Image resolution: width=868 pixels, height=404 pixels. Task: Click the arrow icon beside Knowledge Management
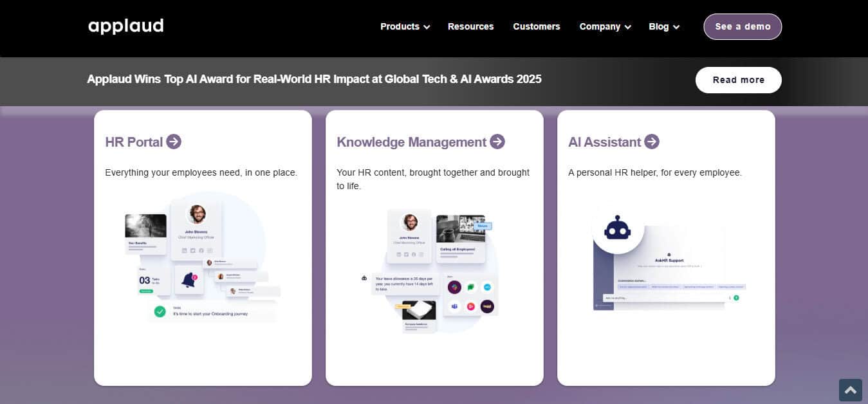(x=497, y=142)
